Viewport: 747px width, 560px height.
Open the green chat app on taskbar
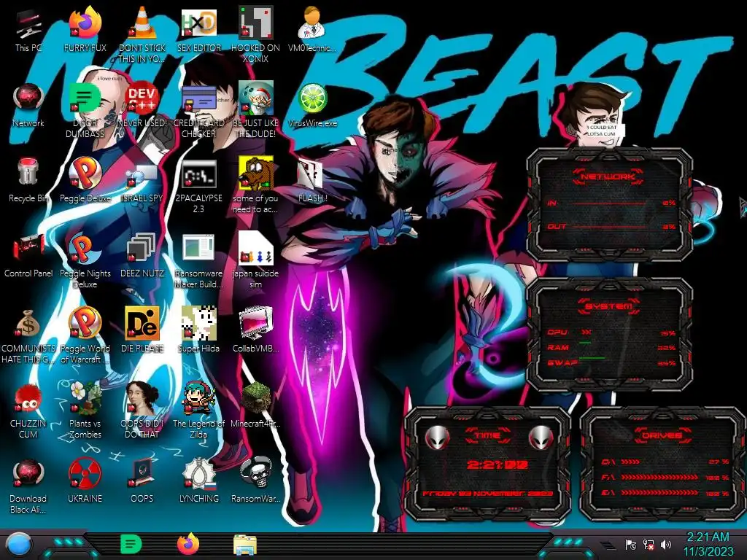point(131,544)
